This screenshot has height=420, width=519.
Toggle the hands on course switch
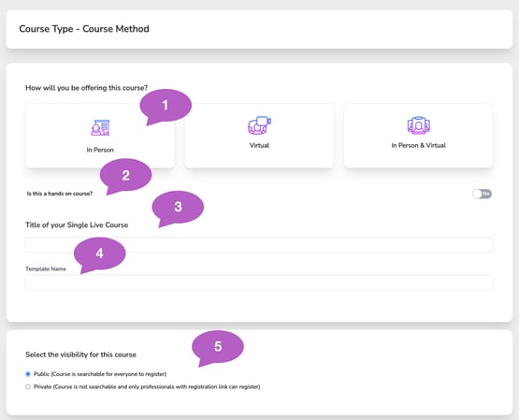[x=482, y=194]
